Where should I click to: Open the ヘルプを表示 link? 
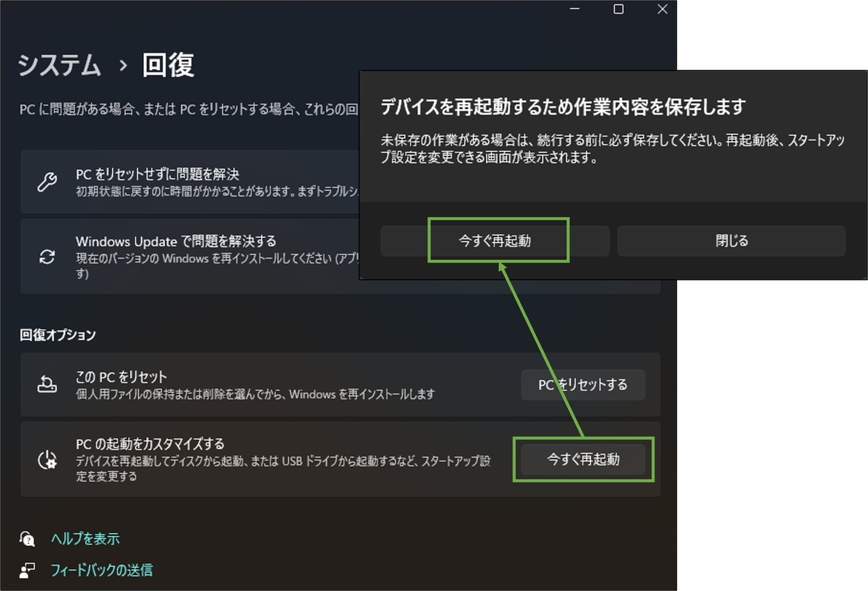click(x=85, y=539)
